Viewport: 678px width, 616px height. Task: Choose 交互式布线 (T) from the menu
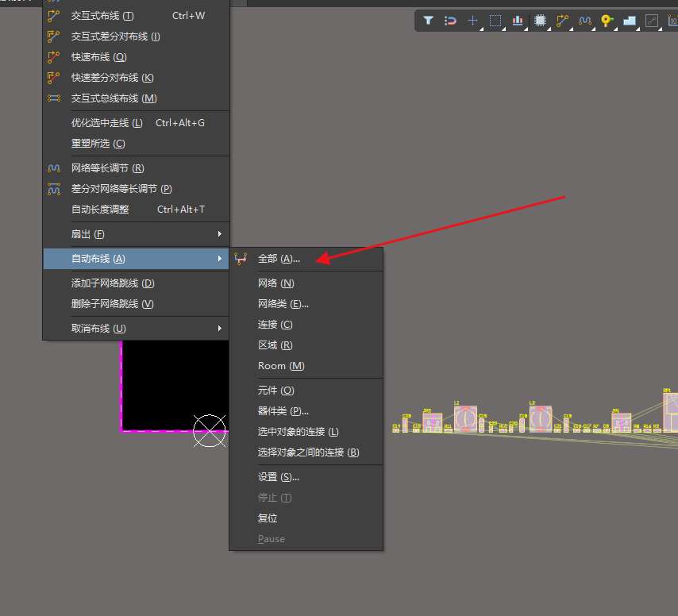click(x=136, y=16)
